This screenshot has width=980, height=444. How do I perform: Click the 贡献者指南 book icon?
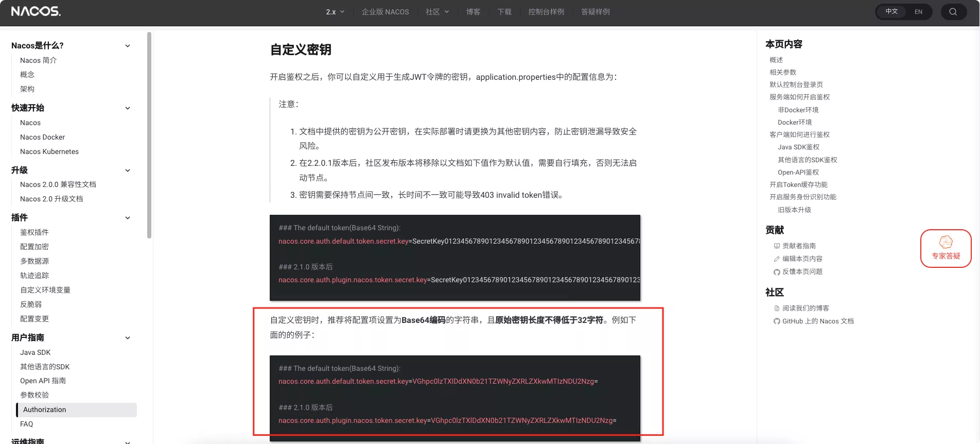(777, 246)
